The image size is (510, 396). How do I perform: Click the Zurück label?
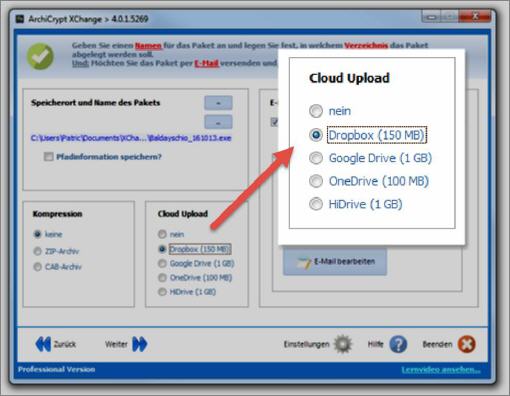[x=65, y=344]
